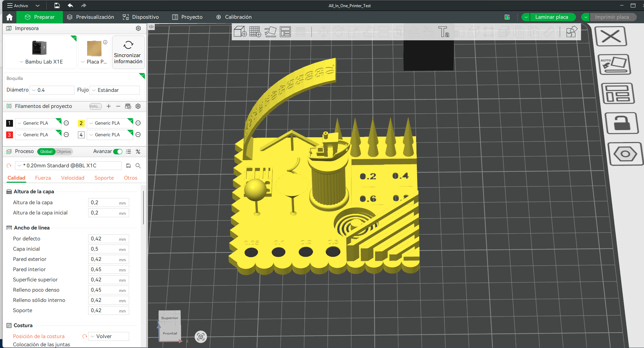
Task: Remove the plate with the X icon
Action: click(611, 36)
